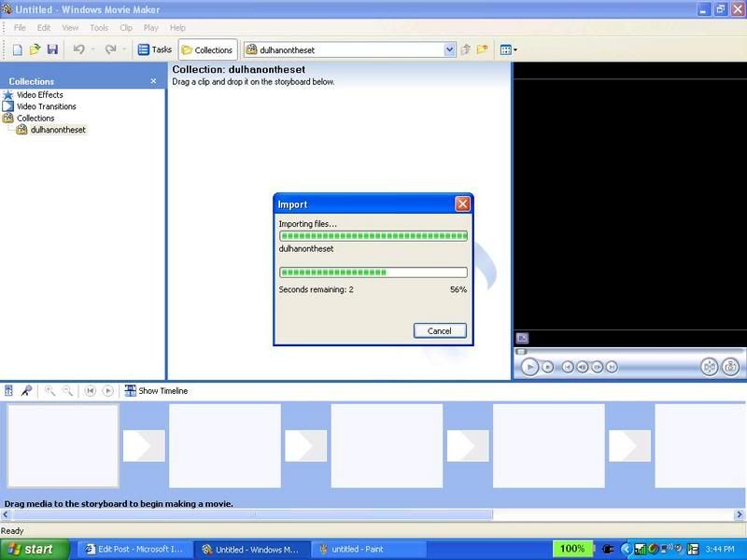
Task: Show the Tasks pane
Action: point(154,49)
